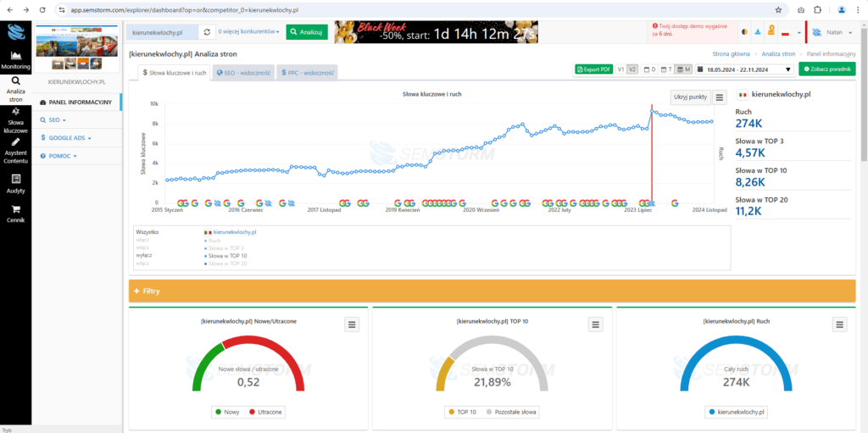Click the green Analizuj button

(x=307, y=32)
